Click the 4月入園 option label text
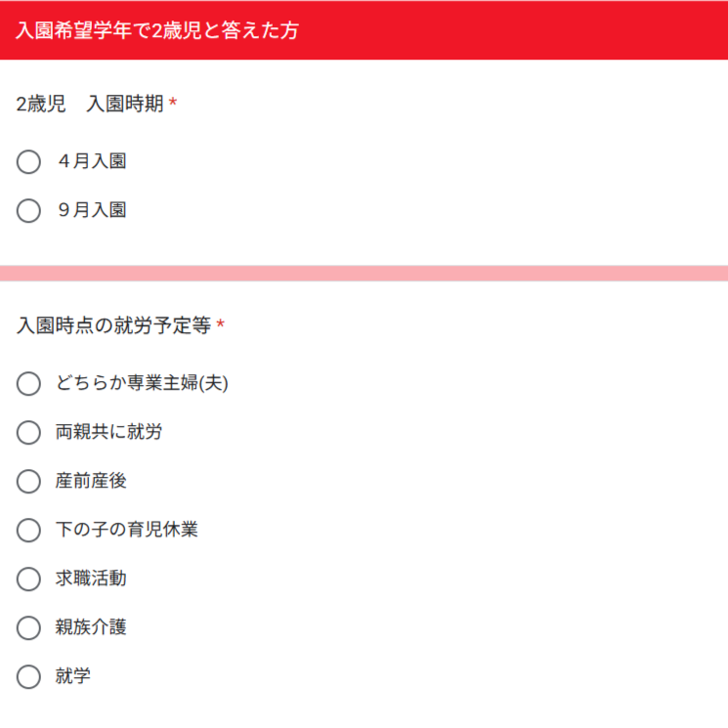 (92, 160)
